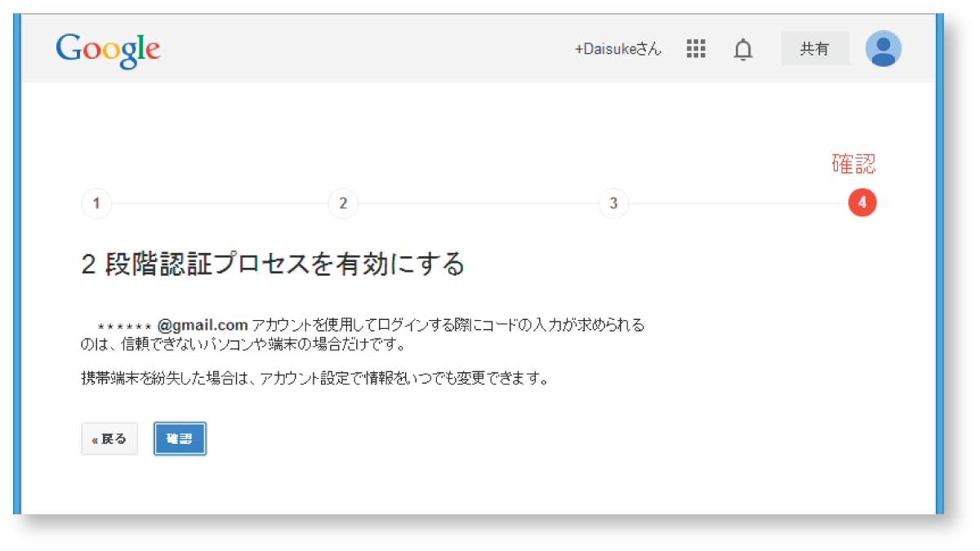Click the red 確認 step label
980x551 pixels.
pyautogui.click(x=853, y=164)
